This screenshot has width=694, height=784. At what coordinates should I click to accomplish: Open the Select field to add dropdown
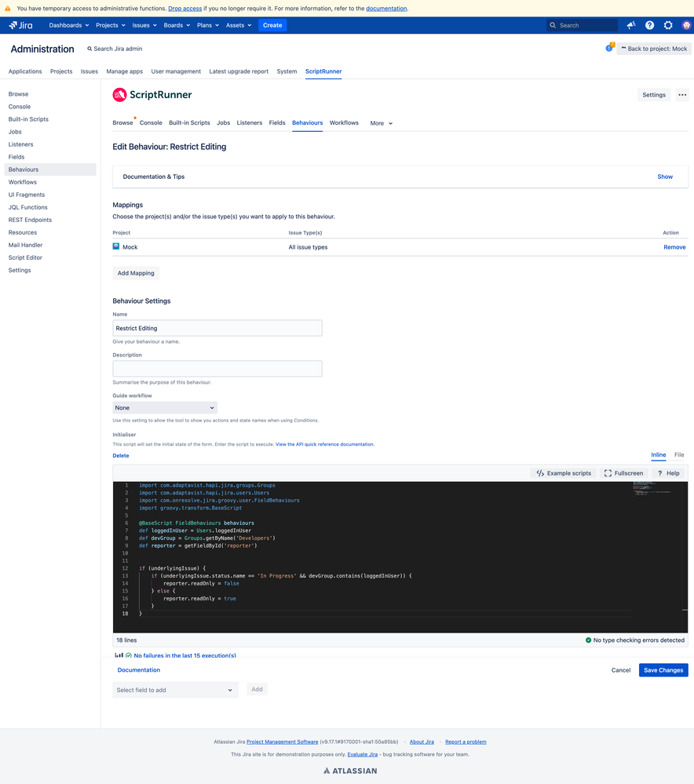coord(174,690)
